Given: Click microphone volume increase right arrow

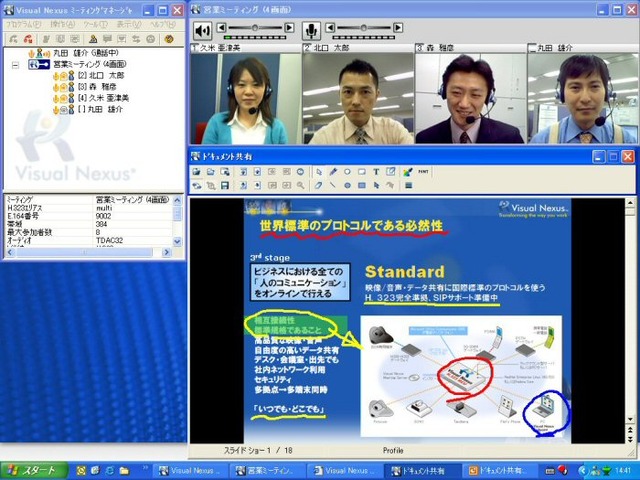Looking at the screenshot, I should (398, 28).
